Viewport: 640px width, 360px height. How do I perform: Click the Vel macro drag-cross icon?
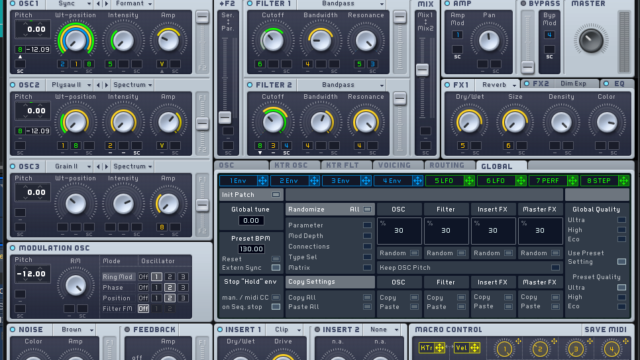click(x=474, y=348)
